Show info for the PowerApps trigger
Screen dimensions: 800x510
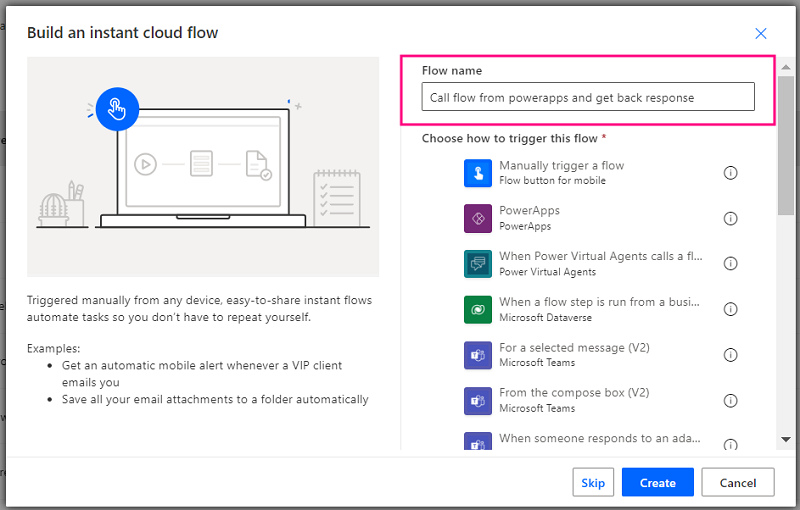(x=731, y=218)
